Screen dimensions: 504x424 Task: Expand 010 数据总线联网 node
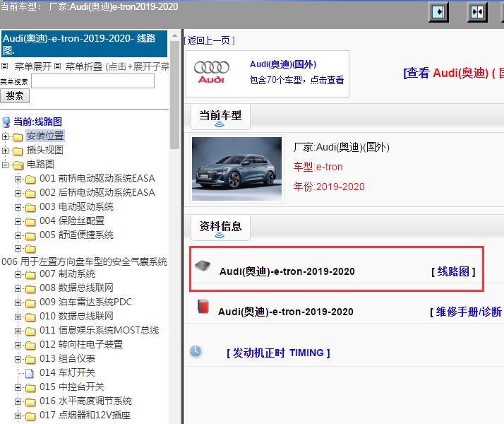[18, 317]
